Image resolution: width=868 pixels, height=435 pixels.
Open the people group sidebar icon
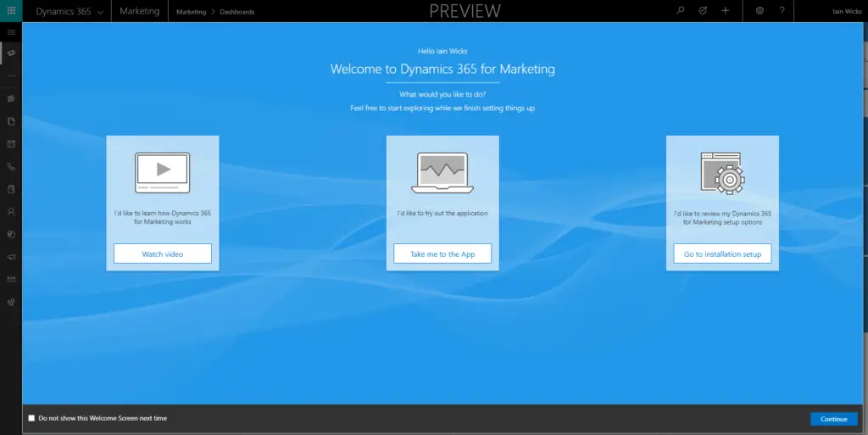pyautogui.click(x=11, y=98)
